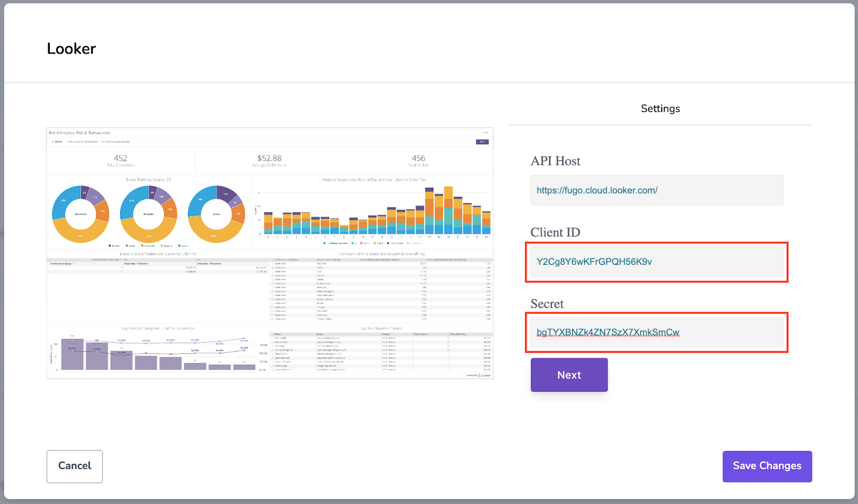Viewport: 858px width, 504px height.
Task: Open the Looker dashboard preview thumbnail
Action: point(270,253)
